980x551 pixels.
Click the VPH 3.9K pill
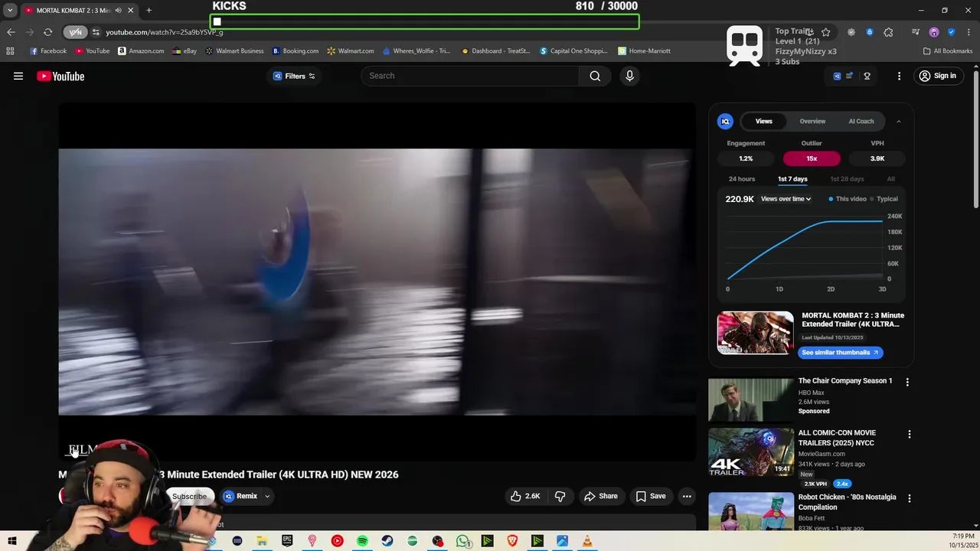coord(877,158)
